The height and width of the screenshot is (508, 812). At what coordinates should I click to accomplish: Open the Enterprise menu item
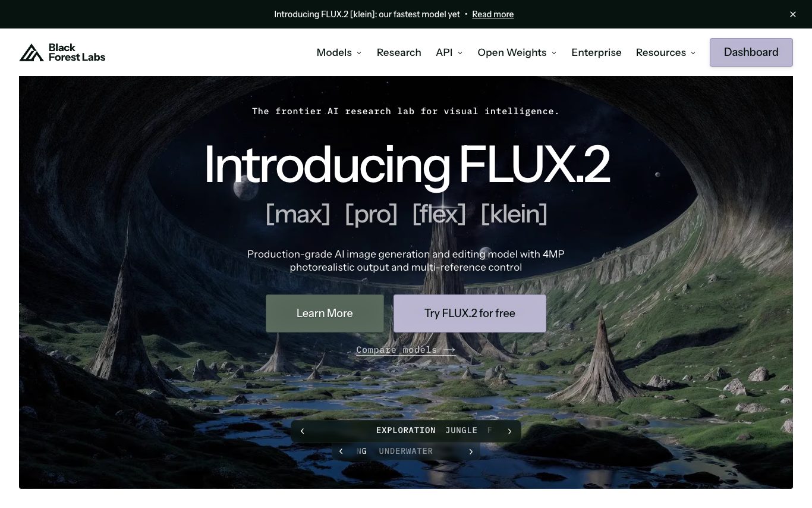[x=596, y=52]
